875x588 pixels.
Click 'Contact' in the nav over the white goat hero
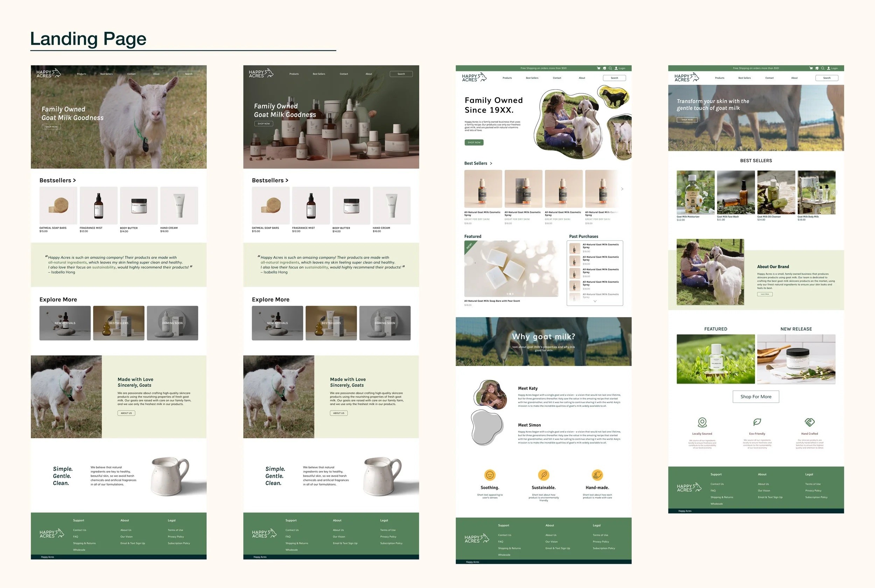(131, 74)
